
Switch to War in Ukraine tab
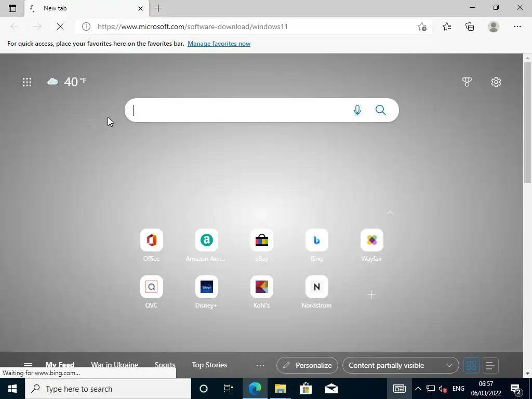[115, 365]
